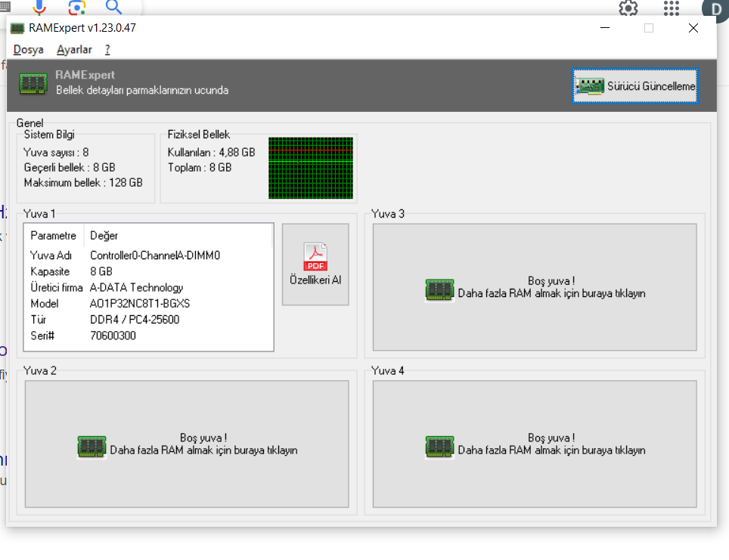Open the Google apps grid icon behind
The image size is (729, 560).
(x=672, y=8)
